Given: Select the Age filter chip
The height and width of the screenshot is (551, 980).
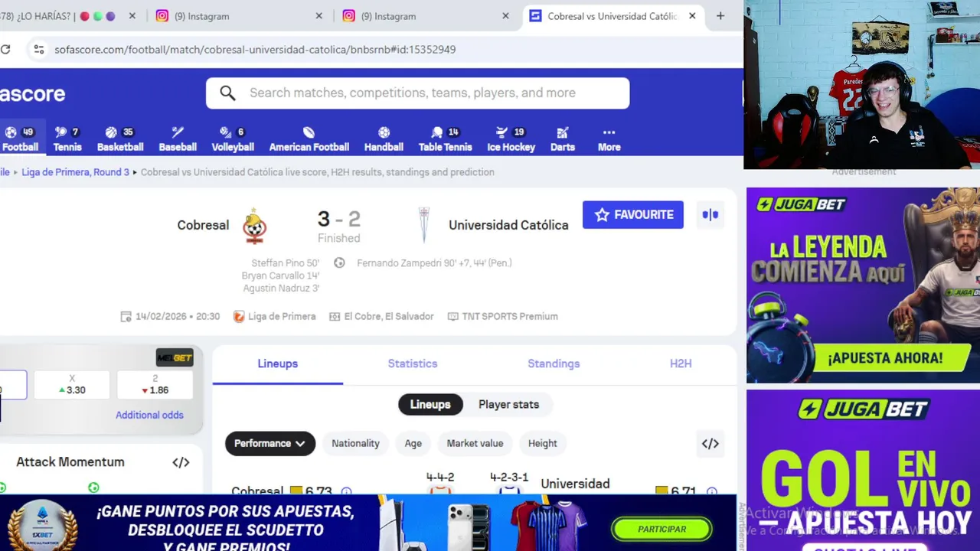Looking at the screenshot, I should point(413,443).
